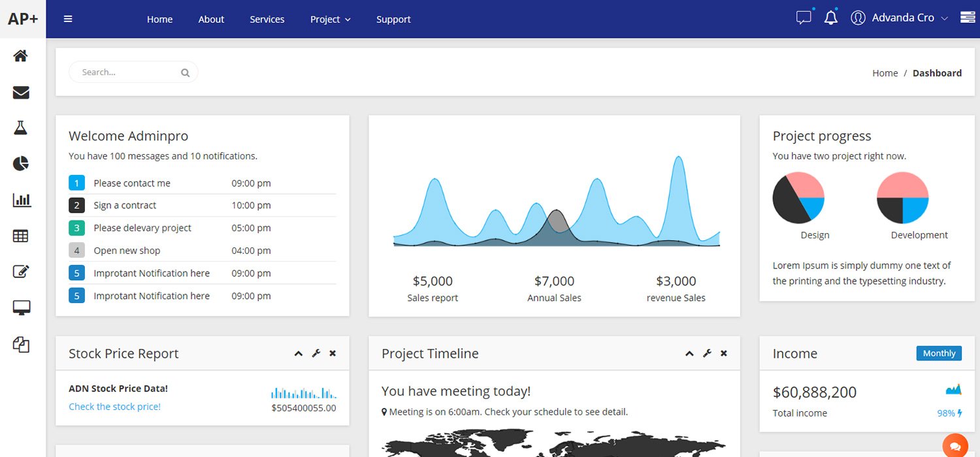This screenshot has width=980, height=457.
Task: Open Stock Price Report wrench settings
Action: pyautogui.click(x=316, y=353)
